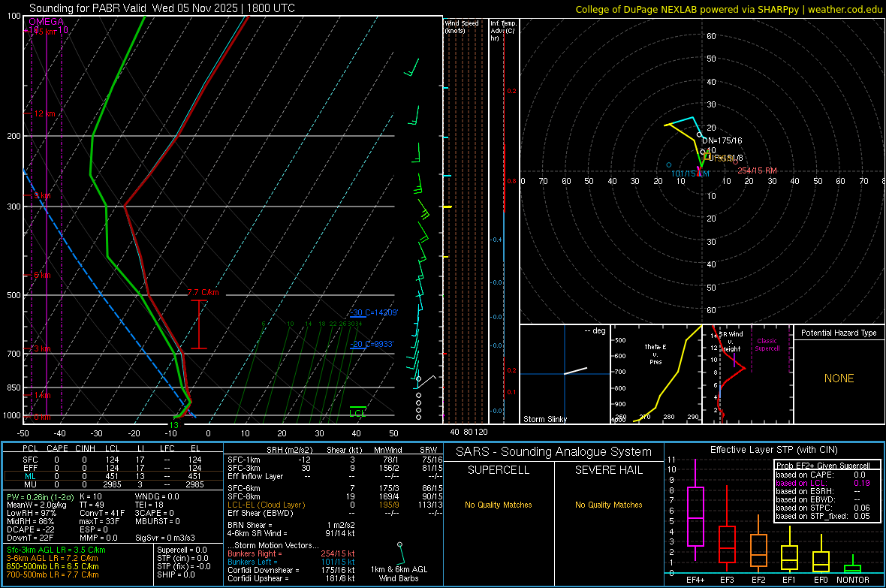Click the 'DownT = 22F' value
Screen dimensions: 886x588
click(x=30, y=537)
